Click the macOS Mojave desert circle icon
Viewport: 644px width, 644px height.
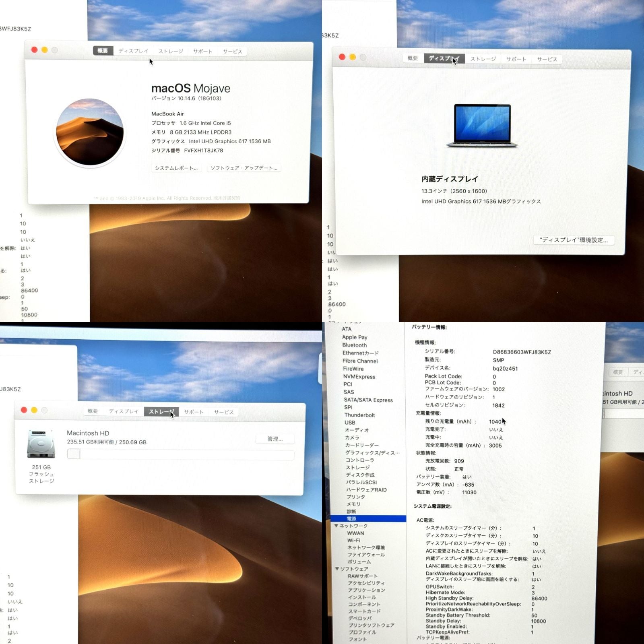click(x=90, y=132)
